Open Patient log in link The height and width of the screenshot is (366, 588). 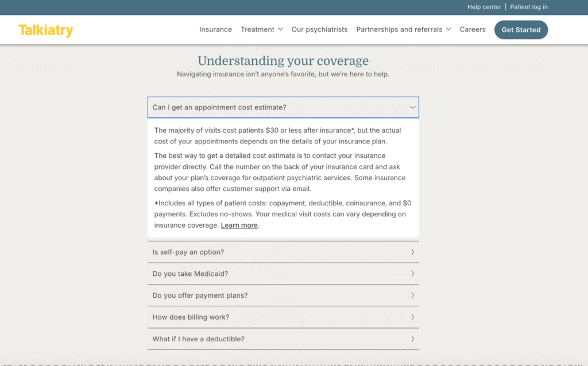coord(528,7)
